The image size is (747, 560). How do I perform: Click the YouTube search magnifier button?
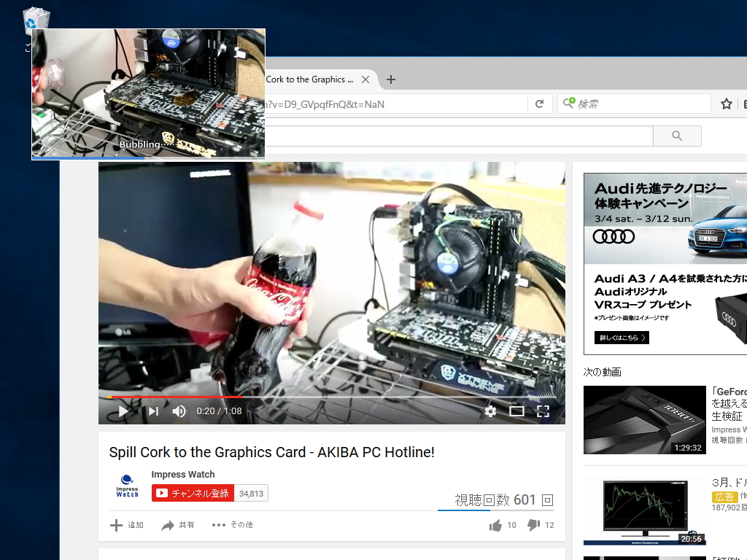(677, 136)
